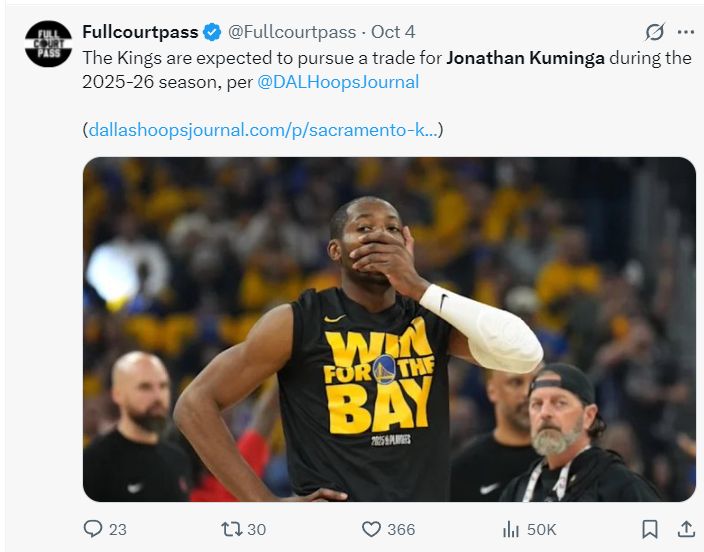The height and width of the screenshot is (552, 704).
Task: Click the 30 reposts count
Action: [256, 529]
